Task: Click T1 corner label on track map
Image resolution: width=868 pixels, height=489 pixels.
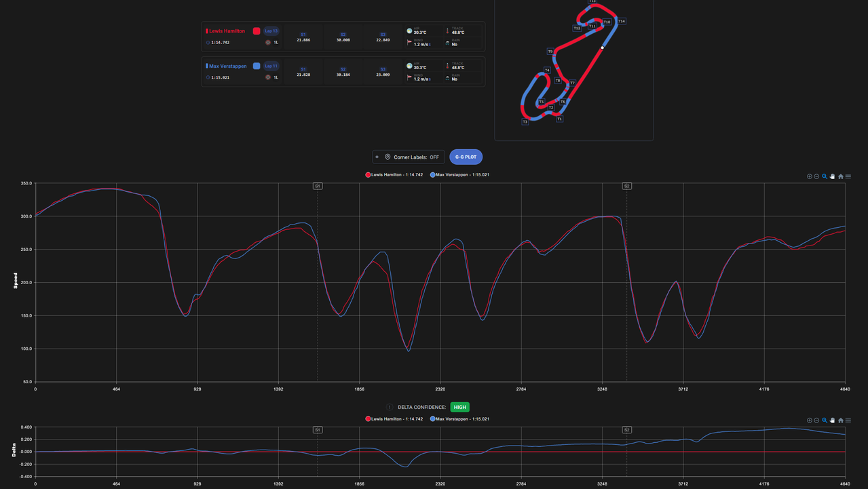Action: click(x=559, y=119)
